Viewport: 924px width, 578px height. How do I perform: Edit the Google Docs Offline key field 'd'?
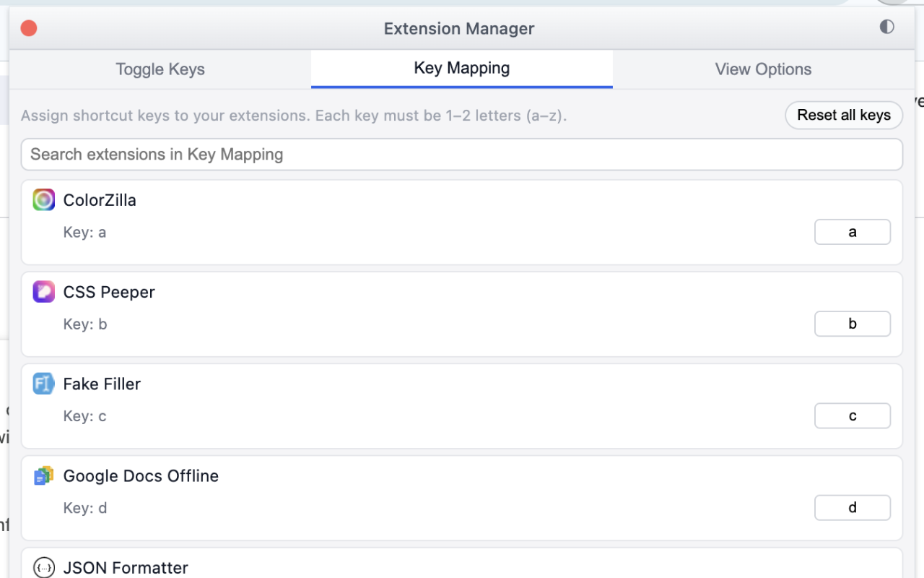pyautogui.click(x=853, y=508)
